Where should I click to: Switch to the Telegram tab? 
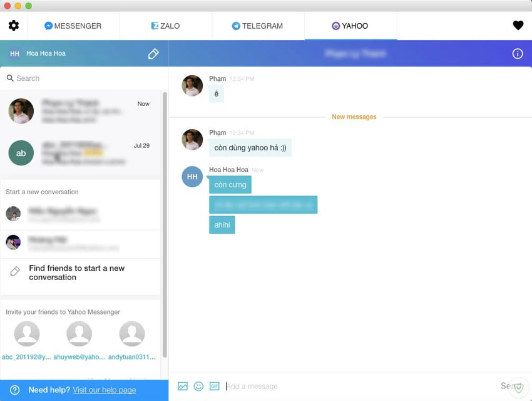click(x=257, y=26)
